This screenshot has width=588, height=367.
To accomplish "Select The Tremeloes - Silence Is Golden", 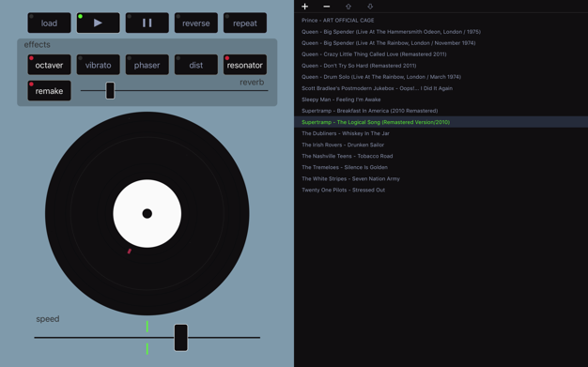I will tap(441, 167).
